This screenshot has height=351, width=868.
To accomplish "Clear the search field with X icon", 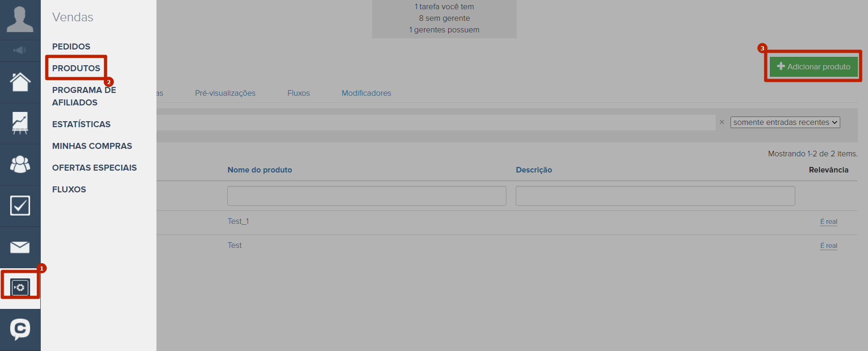I will (x=721, y=122).
